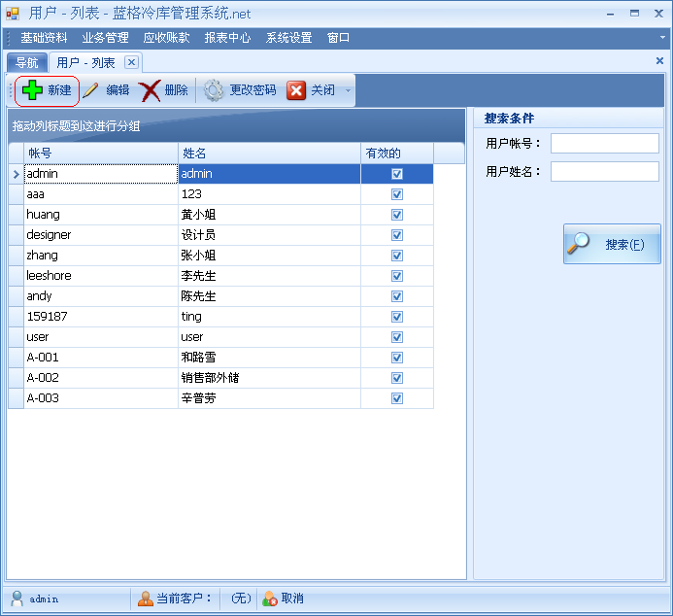
Task: Click the 用户帐号 input field
Action: click(x=604, y=144)
